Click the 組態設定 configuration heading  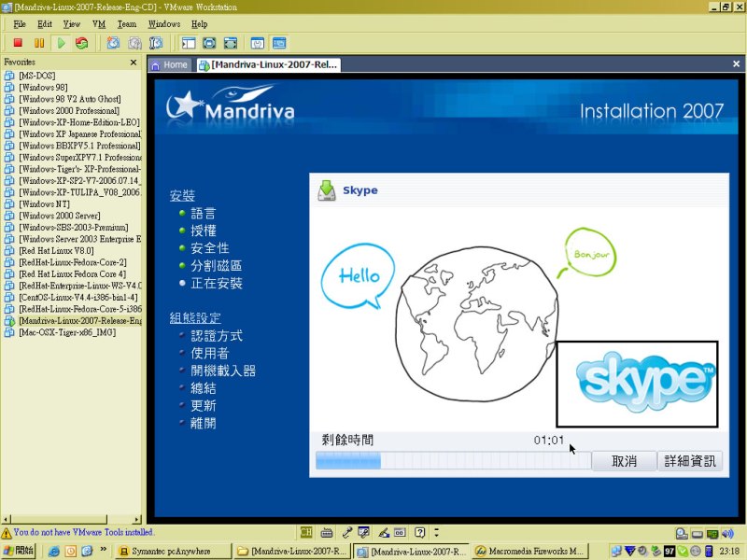195,318
